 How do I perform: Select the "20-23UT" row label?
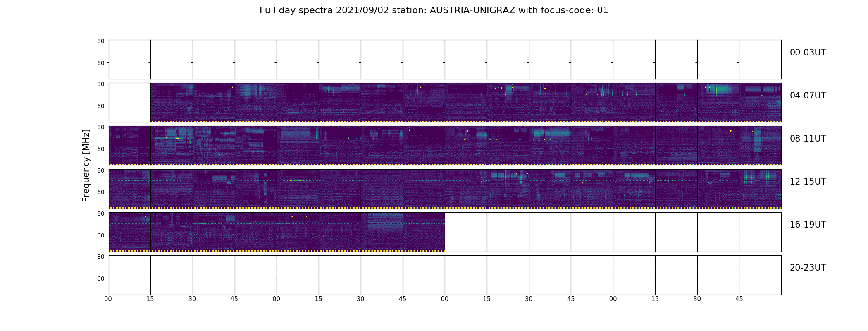tap(808, 268)
